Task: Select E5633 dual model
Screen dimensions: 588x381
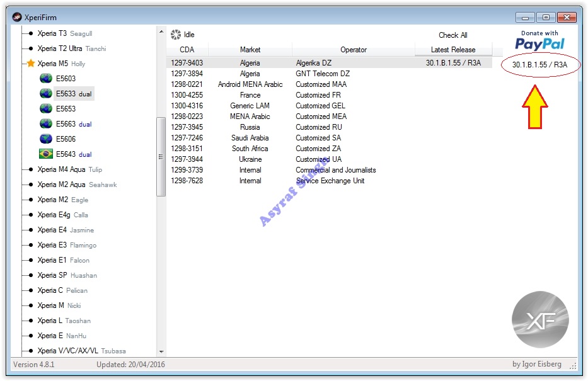Action: click(x=74, y=94)
